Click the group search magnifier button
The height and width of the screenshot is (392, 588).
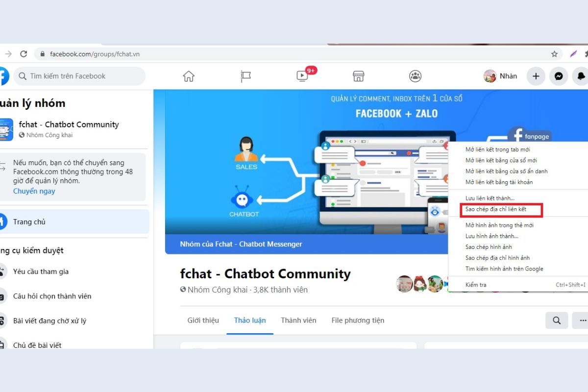tap(557, 320)
